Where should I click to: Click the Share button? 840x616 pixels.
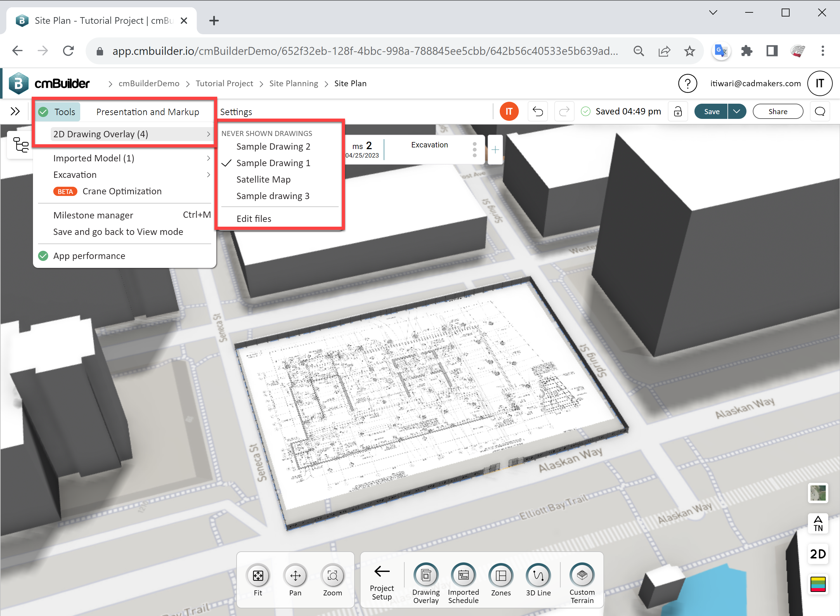(x=778, y=111)
